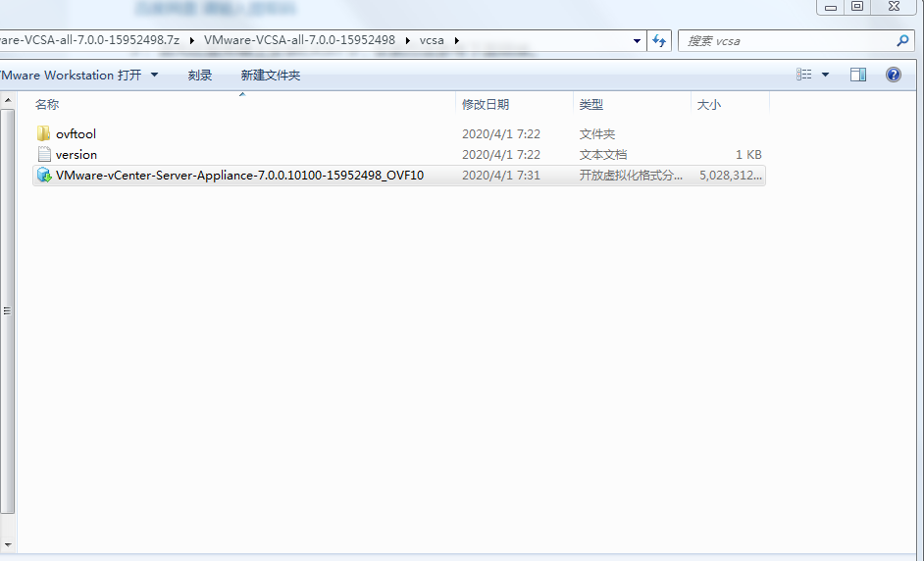Viewport: 924px width, 561px height.
Task: Expand the breadcrumb arrow after vcsa
Action: point(457,40)
